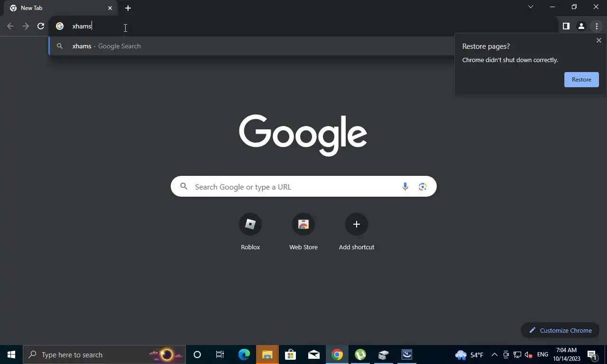This screenshot has width=607, height=364.
Task: Open Task View on taskbar
Action: 220,355
